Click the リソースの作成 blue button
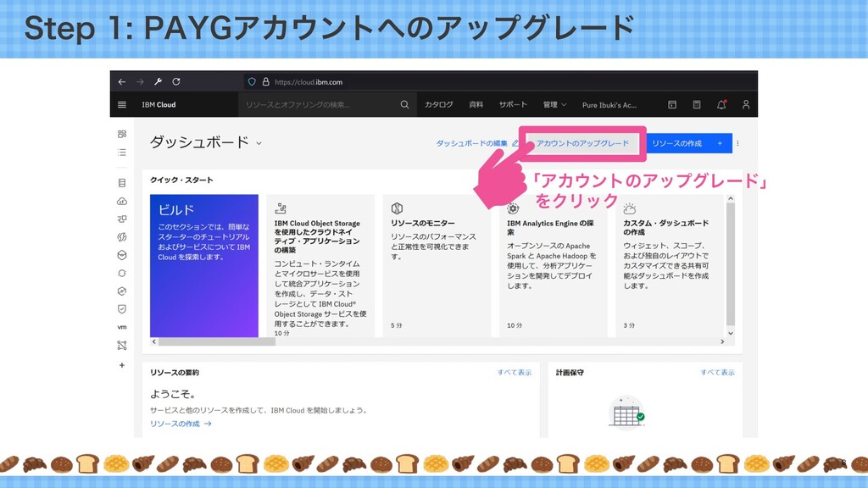 pos(689,143)
